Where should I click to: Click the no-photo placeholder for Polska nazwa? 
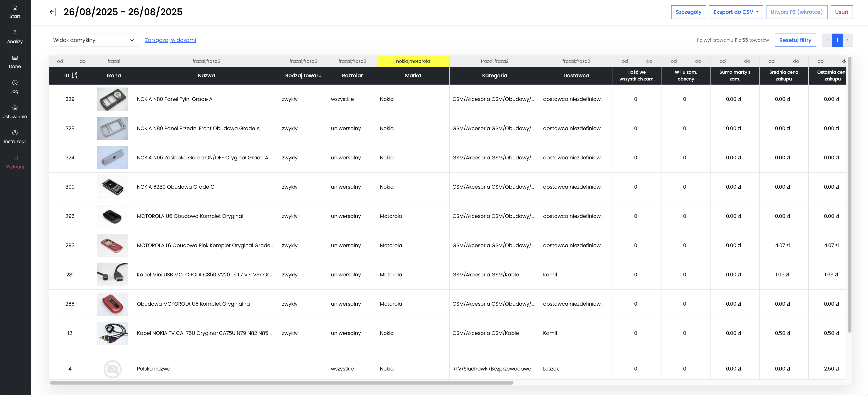pyautogui.click(x=113, y=369)
